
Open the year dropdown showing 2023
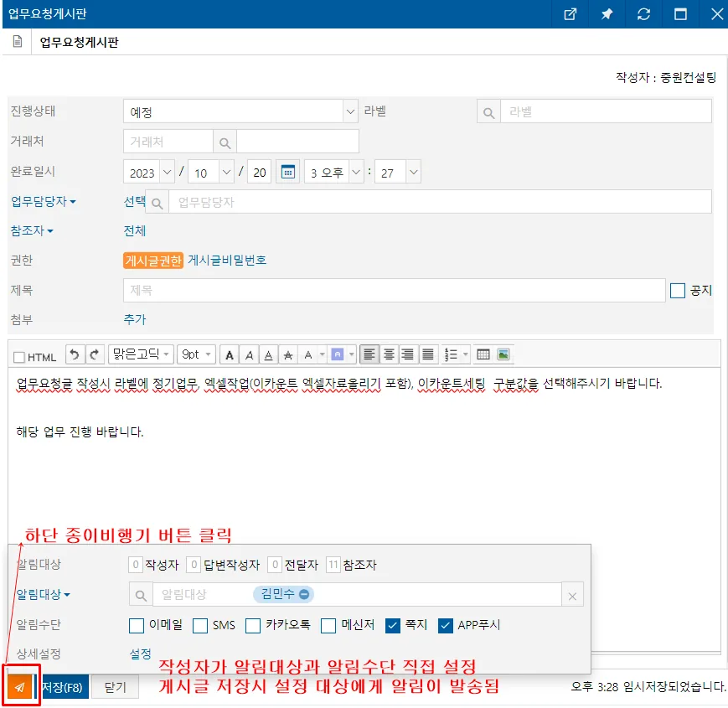(x=148, y=173)
